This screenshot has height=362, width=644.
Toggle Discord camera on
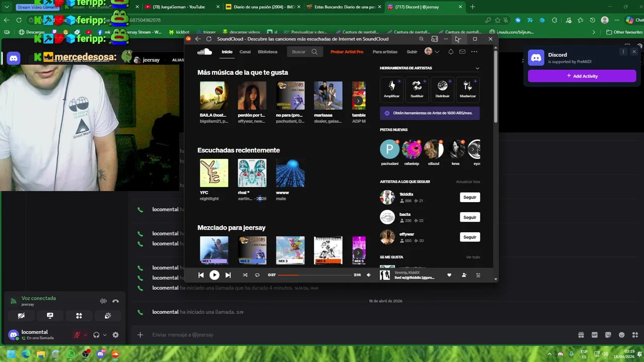[x=21, y=316]
